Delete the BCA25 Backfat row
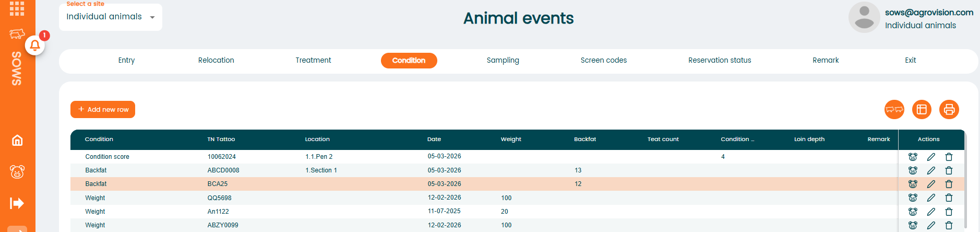The height and width of the screenshot is (232, 980). click(x=949, y=184)
